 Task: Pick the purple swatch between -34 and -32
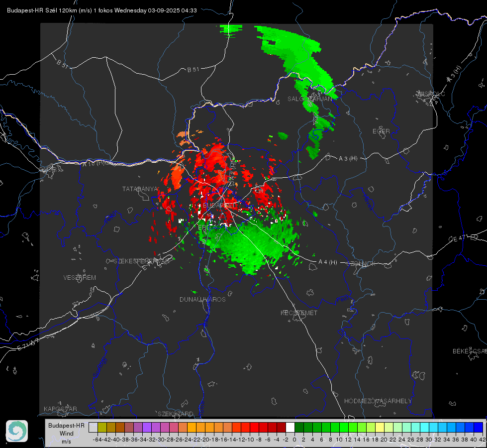tap(147, 427)
